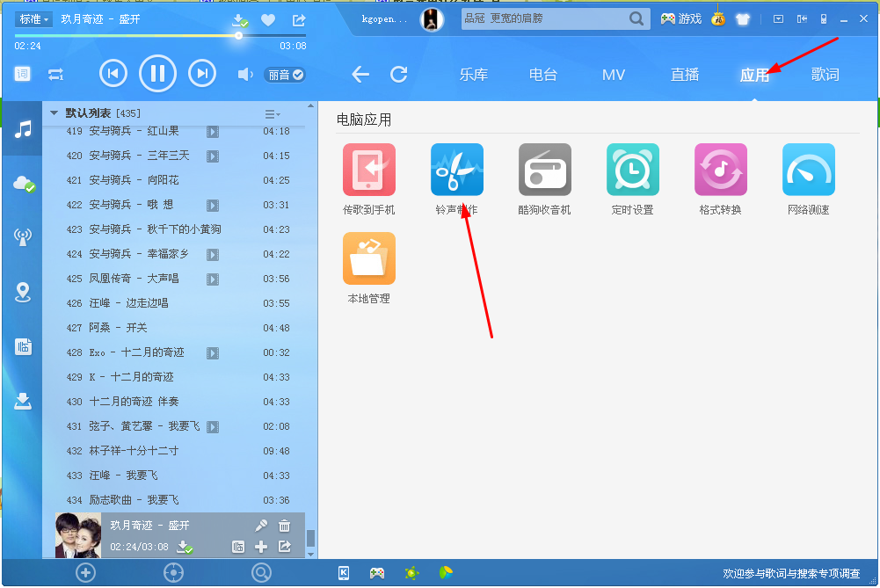Open the 传歌到手机 app
The image size is (880, 588).
[x=368, y=170]
